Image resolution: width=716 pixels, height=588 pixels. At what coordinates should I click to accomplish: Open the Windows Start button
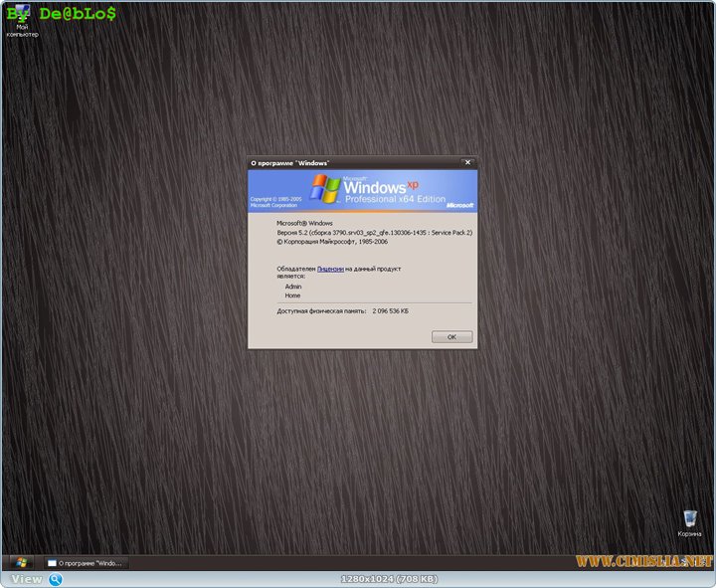pyautogui.click(x=21, y=562)
